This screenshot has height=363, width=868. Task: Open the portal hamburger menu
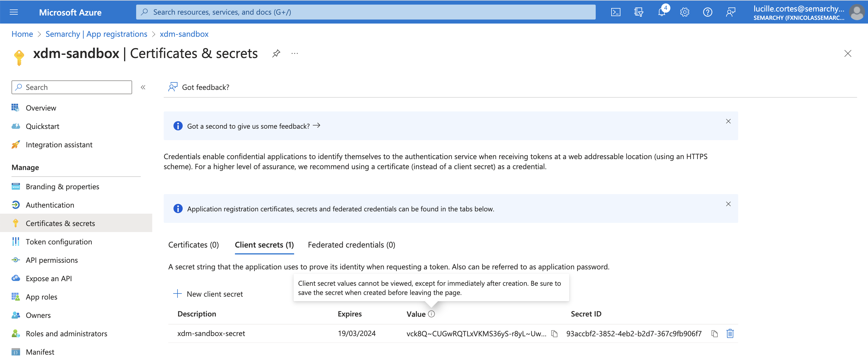(x=14, y=12)
